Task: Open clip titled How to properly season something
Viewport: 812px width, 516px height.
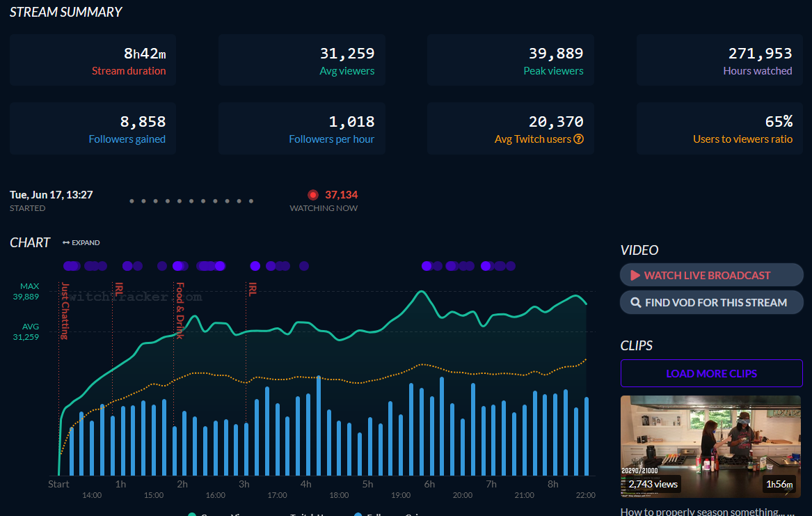Action: click(x=707, y=511)
